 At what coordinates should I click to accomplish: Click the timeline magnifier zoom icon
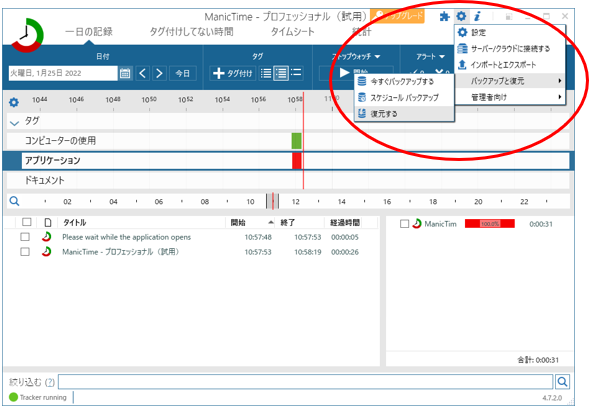coord(14,201)
